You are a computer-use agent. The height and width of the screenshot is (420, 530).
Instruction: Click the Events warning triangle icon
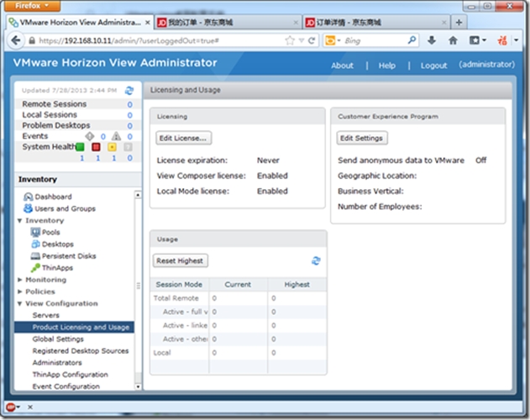coord(116,136)
